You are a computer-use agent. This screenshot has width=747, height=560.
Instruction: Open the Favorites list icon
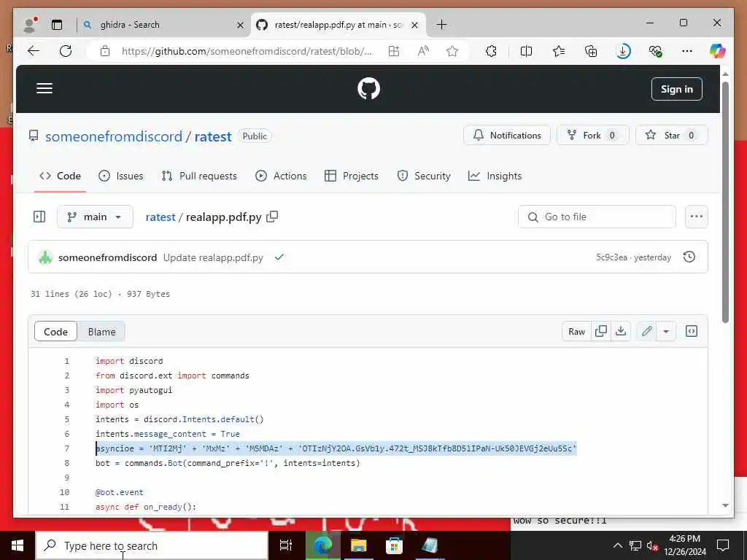pos(559,51)
